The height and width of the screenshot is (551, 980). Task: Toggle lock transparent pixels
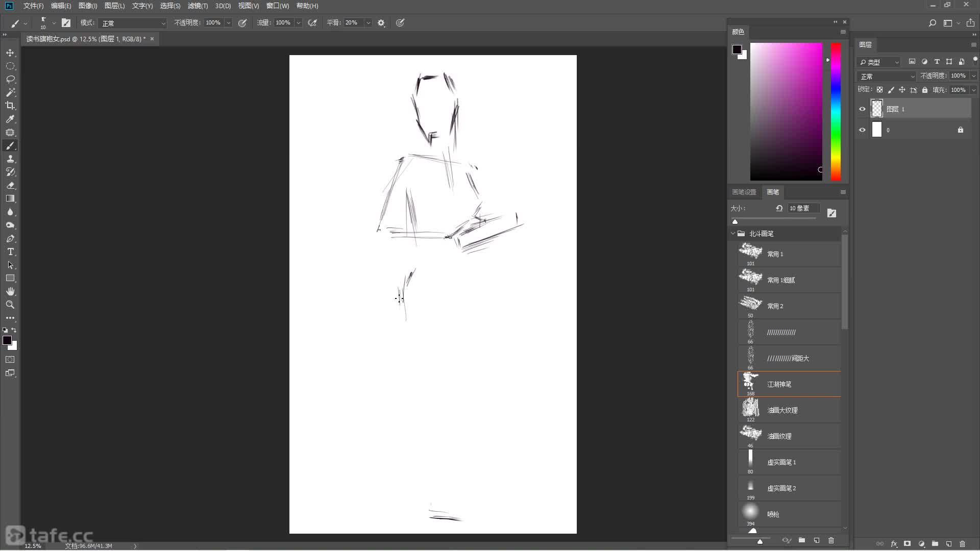(879, 90)
